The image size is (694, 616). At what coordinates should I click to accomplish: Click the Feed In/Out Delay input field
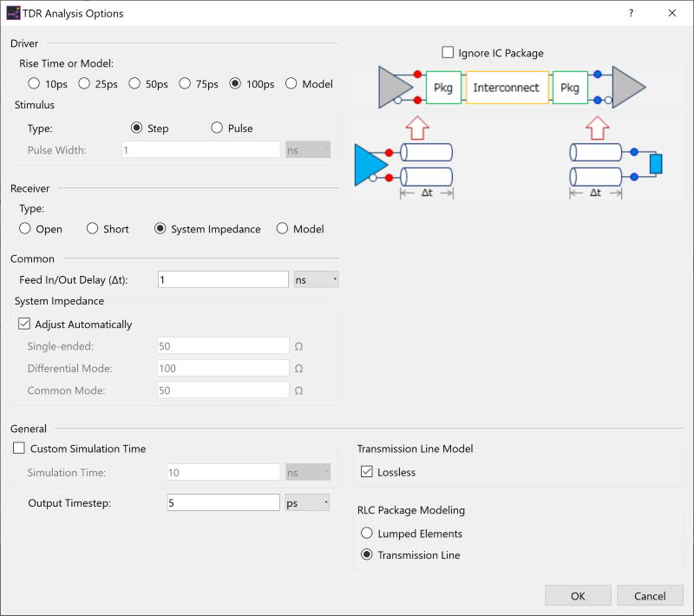[x=223, y=279]
